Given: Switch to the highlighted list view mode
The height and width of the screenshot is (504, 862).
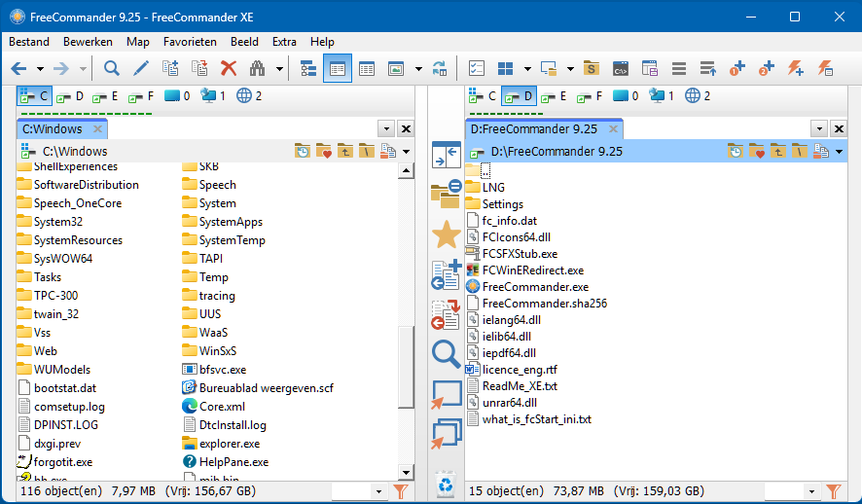Looking at the screenshot, I should (x=338, y=69).
